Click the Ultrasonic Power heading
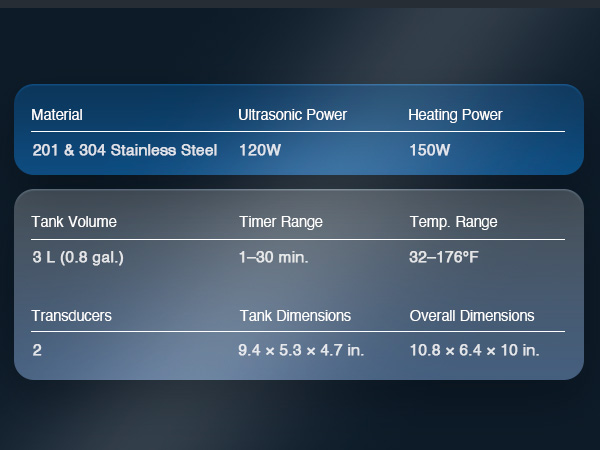This screenshot has width=600, height=450. [x=292, y=115]
